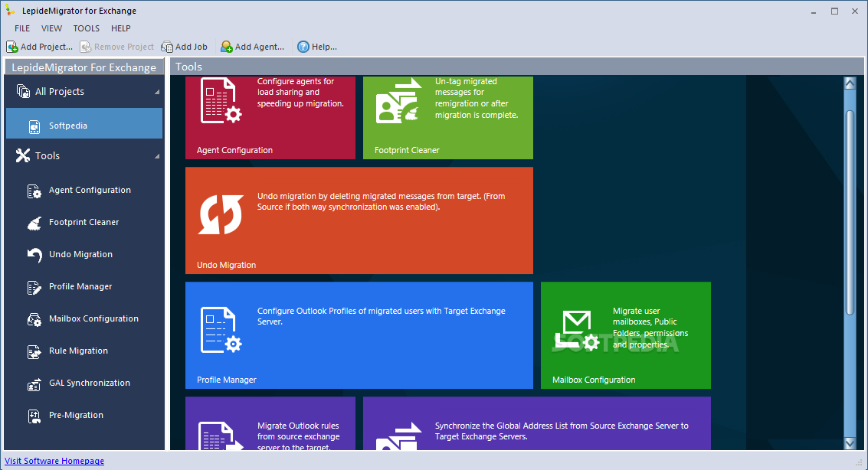
Task: Click the scrollbar up arrow in Tools panel
Action: pos(850,83)
